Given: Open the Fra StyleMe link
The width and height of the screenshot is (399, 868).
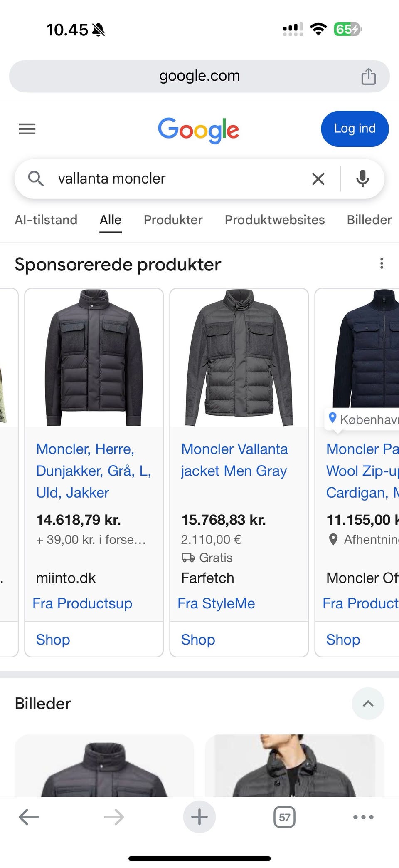Looking at the screenshot, I should point(216,603).
